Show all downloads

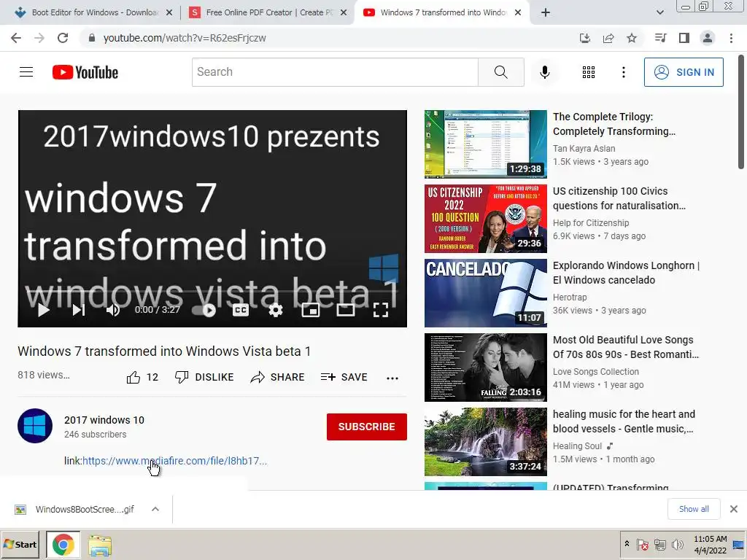[694, 509]
